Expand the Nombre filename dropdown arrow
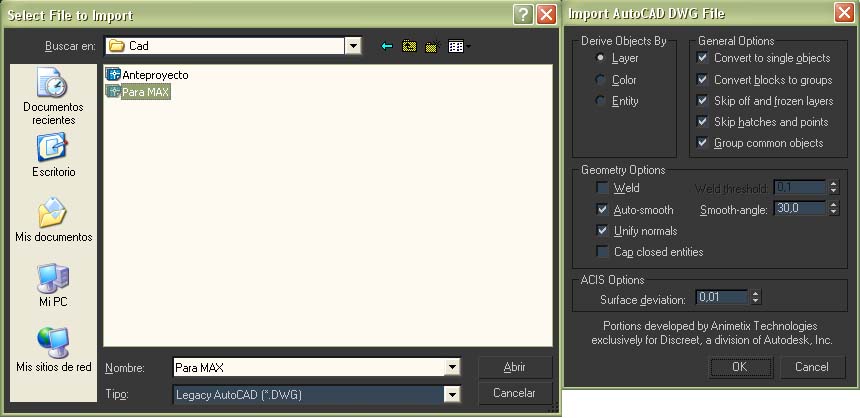This screenshot has width=860, height=418. pyautogui.click(x=452, y=367)
